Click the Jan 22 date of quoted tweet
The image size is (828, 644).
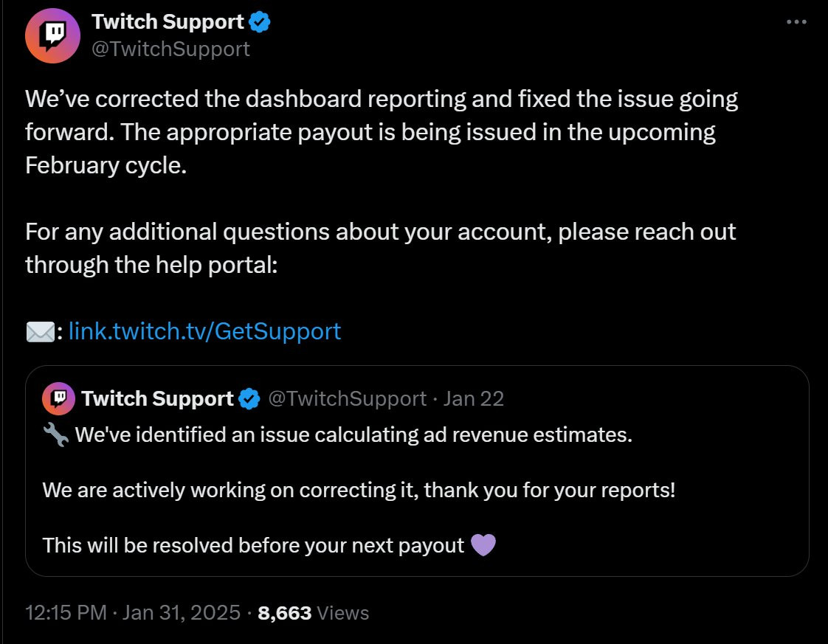click(x=474, y=398)
